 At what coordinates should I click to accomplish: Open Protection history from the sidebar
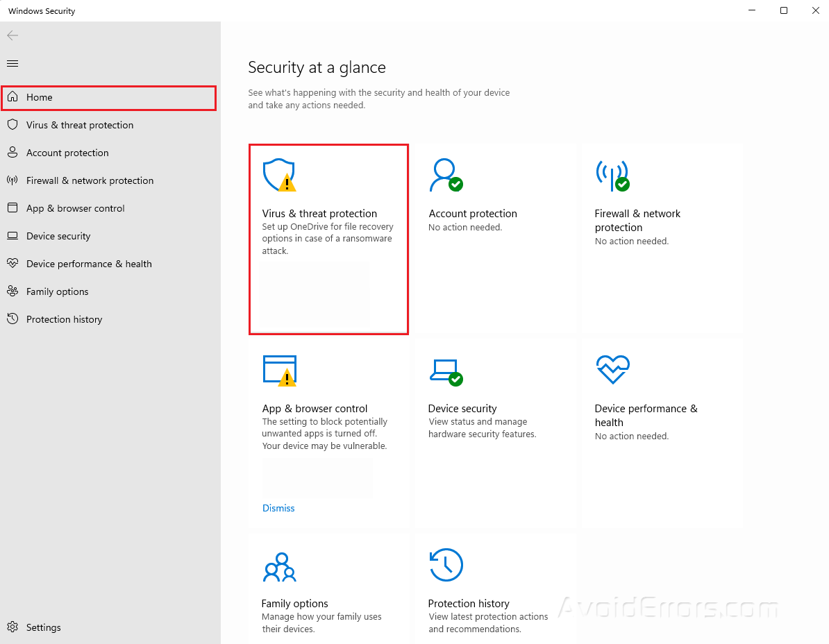click(x=64, y=319)
